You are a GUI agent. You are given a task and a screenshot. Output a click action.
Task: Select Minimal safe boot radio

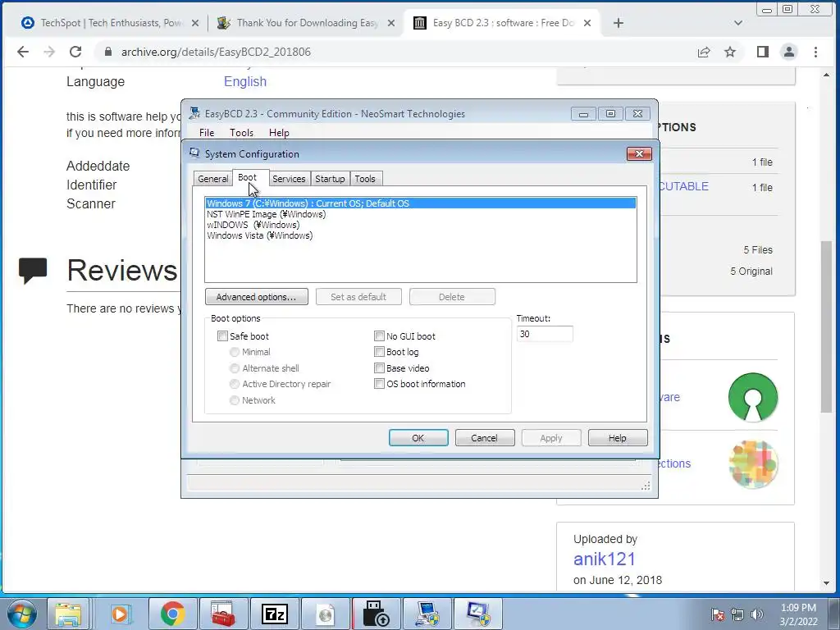pyautogui.click(x=234, y=352)
